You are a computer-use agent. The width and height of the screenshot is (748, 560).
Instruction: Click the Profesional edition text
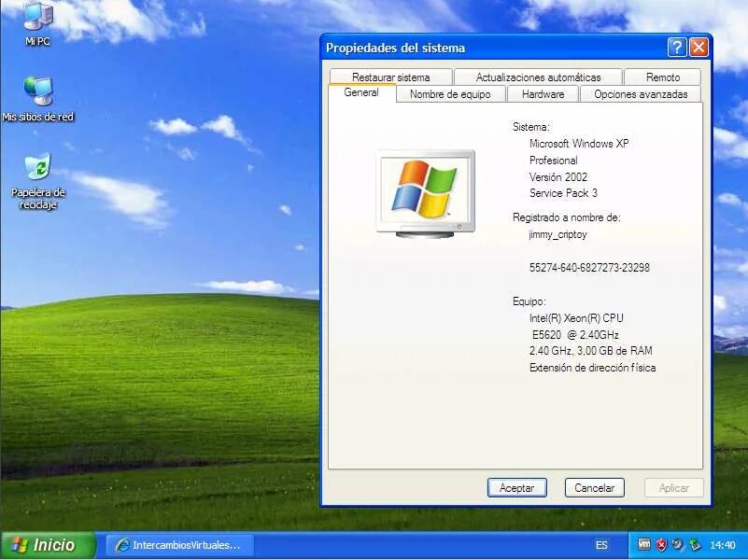[554, 161]
